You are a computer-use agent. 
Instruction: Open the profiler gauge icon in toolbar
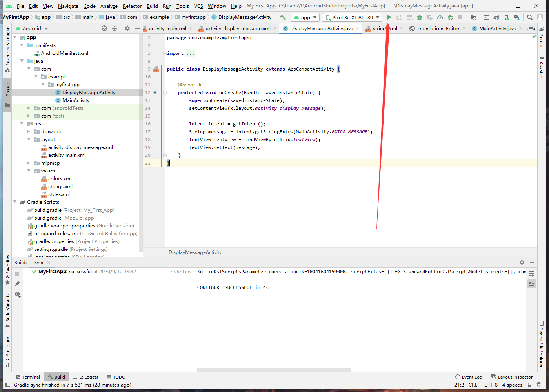(440, 17)
